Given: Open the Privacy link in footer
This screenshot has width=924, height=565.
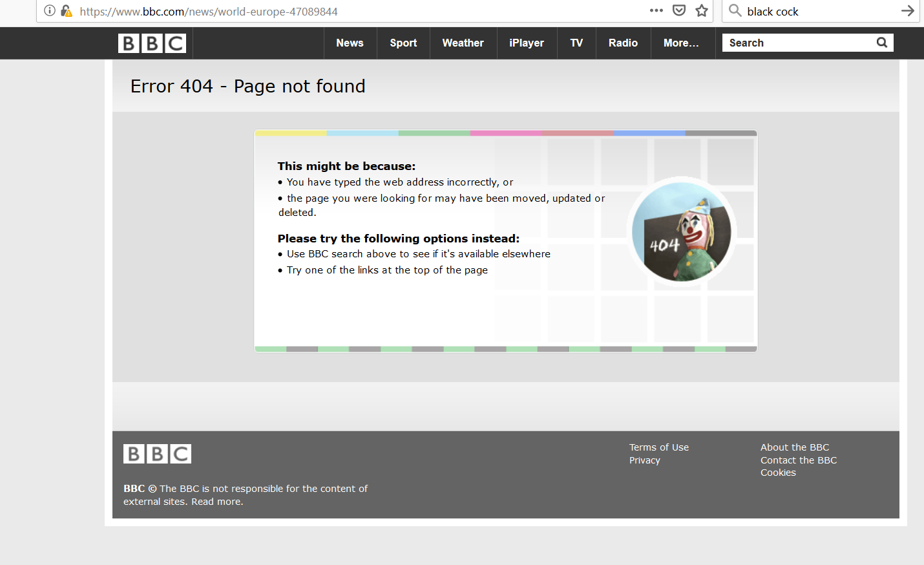Looking at the screenshot, I should [x=645, y=460].
